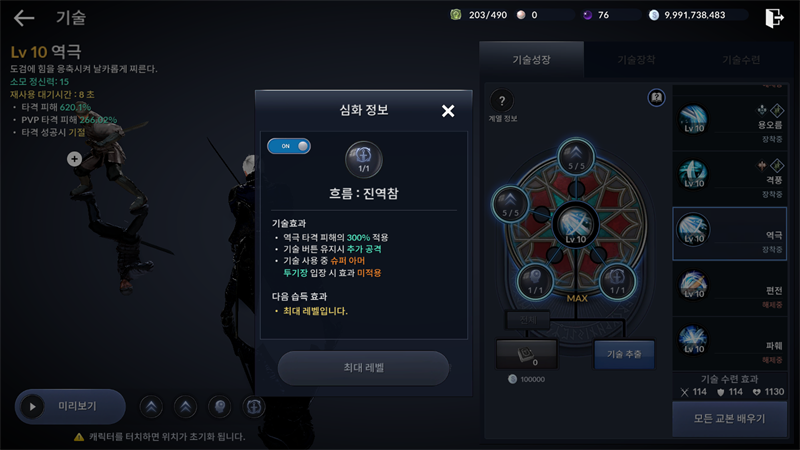
Task: Toggle the top 5/5 enhancement node
Action: (x=576, y=157)
